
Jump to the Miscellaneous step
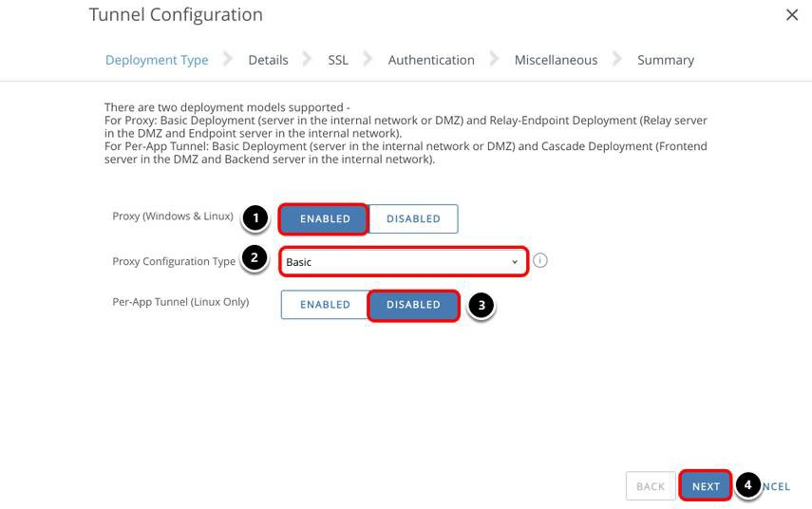coord(556,60)
